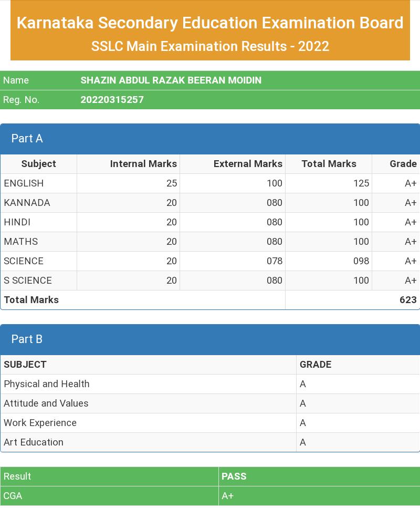Click grade A for Art Education
This screenshot has height=508, width=420.
pos(303,442)
